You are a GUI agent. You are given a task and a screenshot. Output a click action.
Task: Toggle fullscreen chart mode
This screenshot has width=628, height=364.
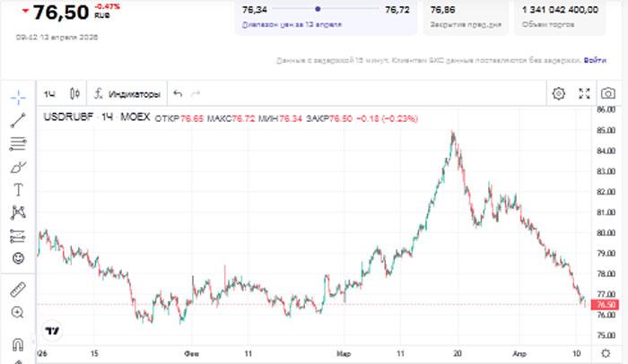tap(584, 93)
